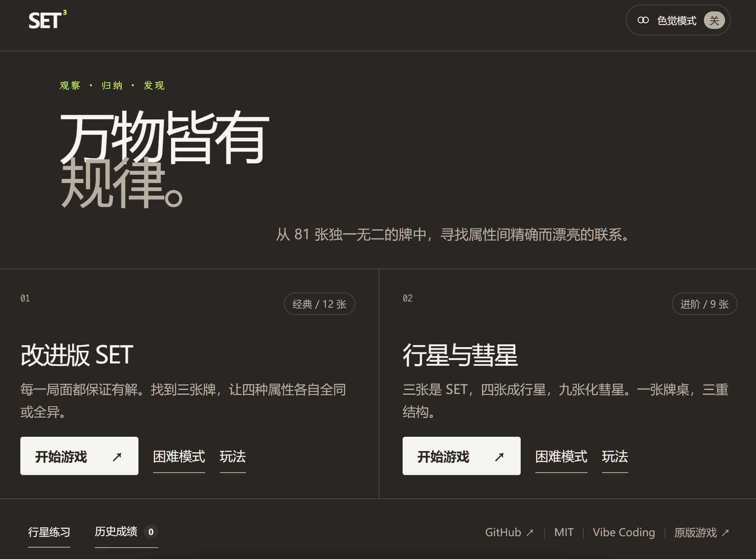Click the MIT license link
Screen dimensions: 756x559
tap(564, 533)
